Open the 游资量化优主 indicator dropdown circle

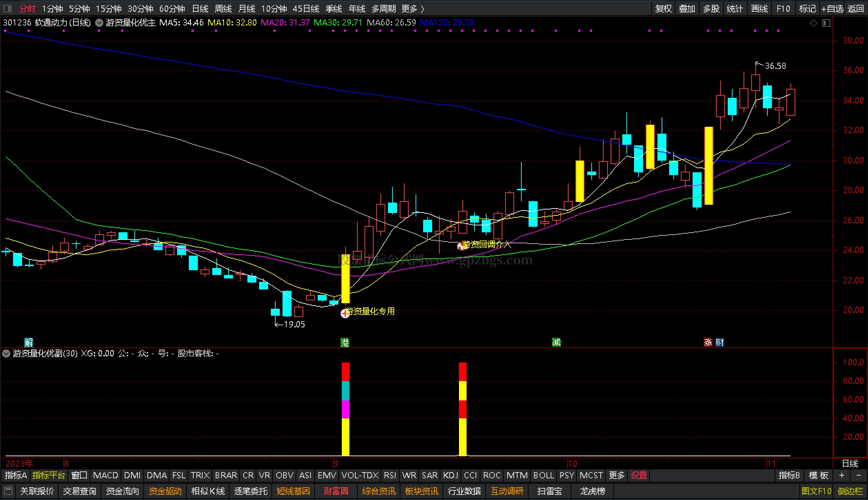click(x=99, y=23)
